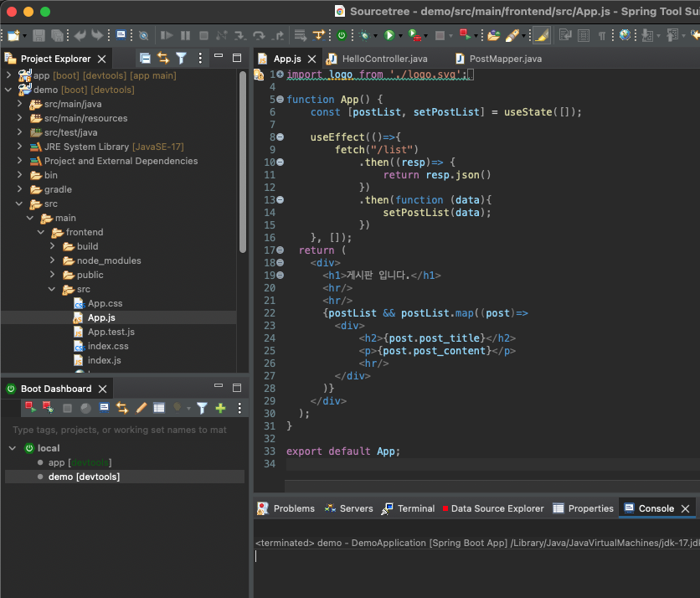
Task: Click the pencil icon in Boot Dashboard
Action: 141,408
